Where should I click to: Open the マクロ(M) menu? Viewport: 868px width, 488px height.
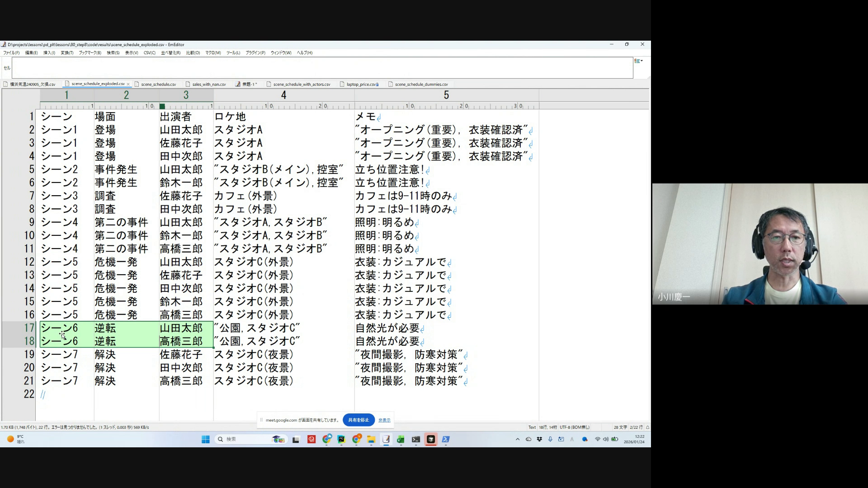213,53
